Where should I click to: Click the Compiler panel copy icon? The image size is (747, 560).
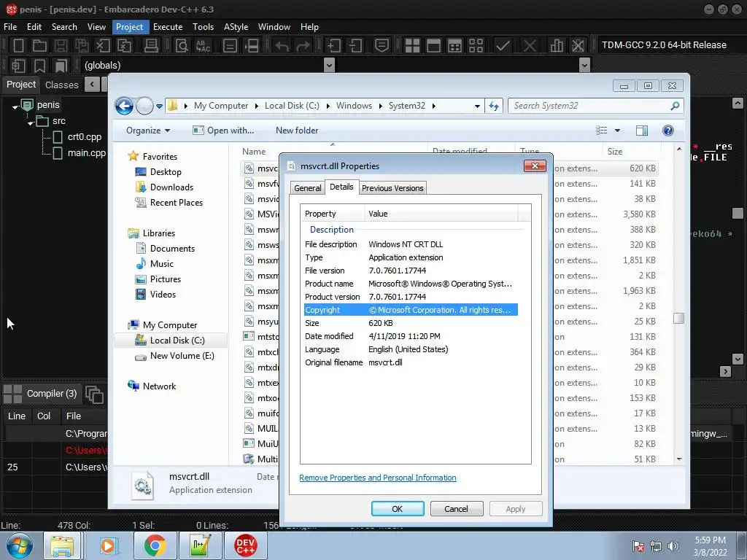click(94, 394)
